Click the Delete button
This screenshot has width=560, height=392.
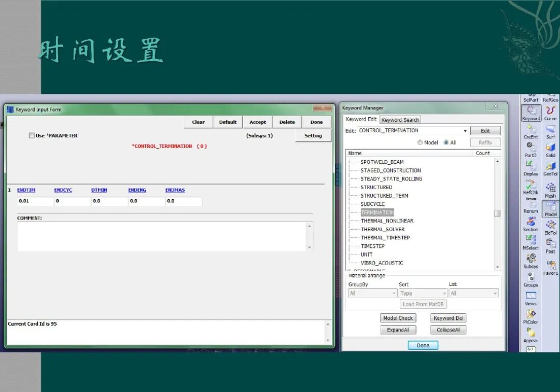click(287, 122)
